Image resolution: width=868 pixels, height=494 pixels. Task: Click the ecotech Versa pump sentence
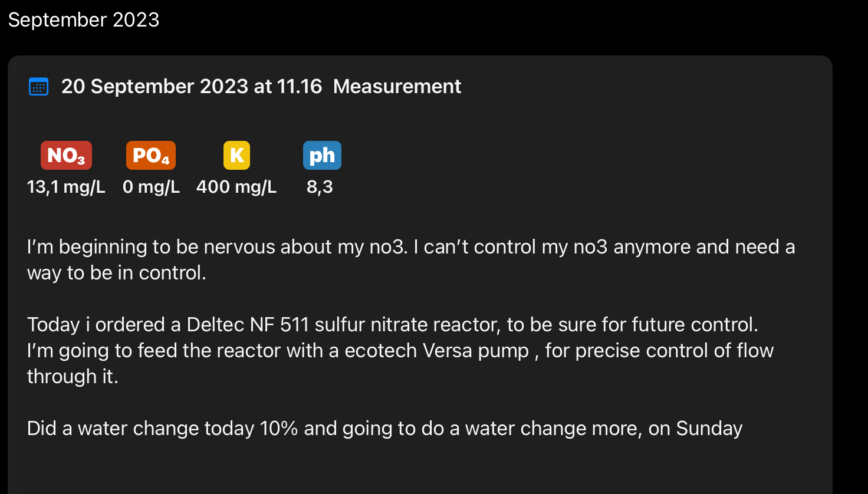400,350
